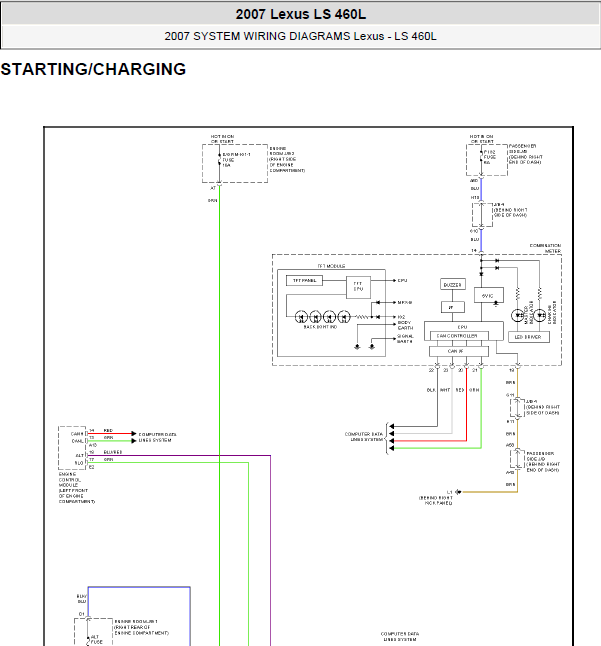Click the '2007 Lexus LS 460L' title
Screen dimensions: 601x646
pos(300,14)
